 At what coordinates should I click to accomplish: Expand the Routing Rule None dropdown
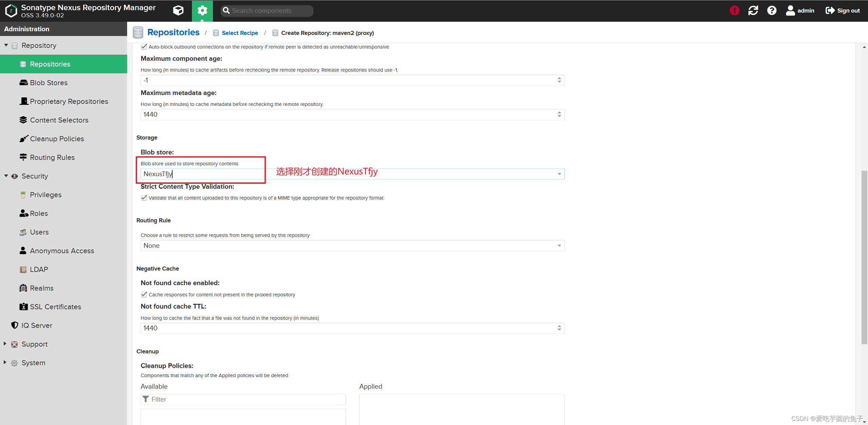click(559, 246)
